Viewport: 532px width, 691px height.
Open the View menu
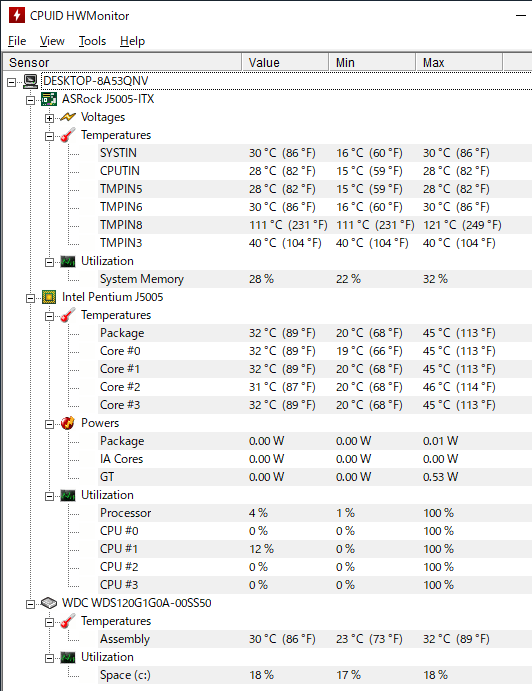(52, 41)
